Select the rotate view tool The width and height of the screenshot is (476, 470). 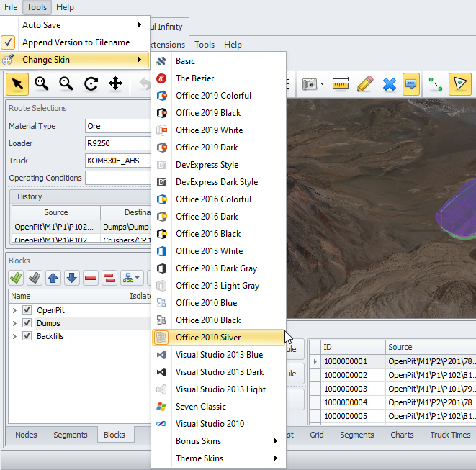pos(91,83)
